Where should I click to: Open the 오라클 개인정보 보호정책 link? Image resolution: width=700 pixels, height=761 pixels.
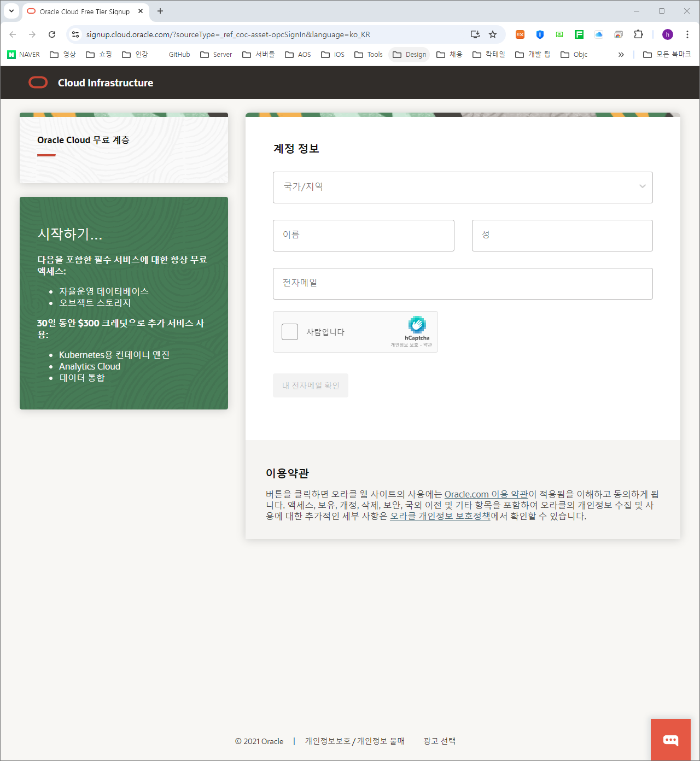[440, 516]
